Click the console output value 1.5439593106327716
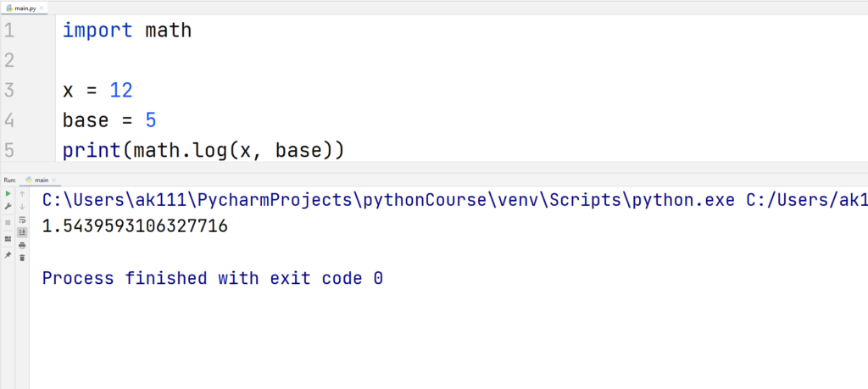The height and width of the screenshot is (389, 868). pos(135,225)
